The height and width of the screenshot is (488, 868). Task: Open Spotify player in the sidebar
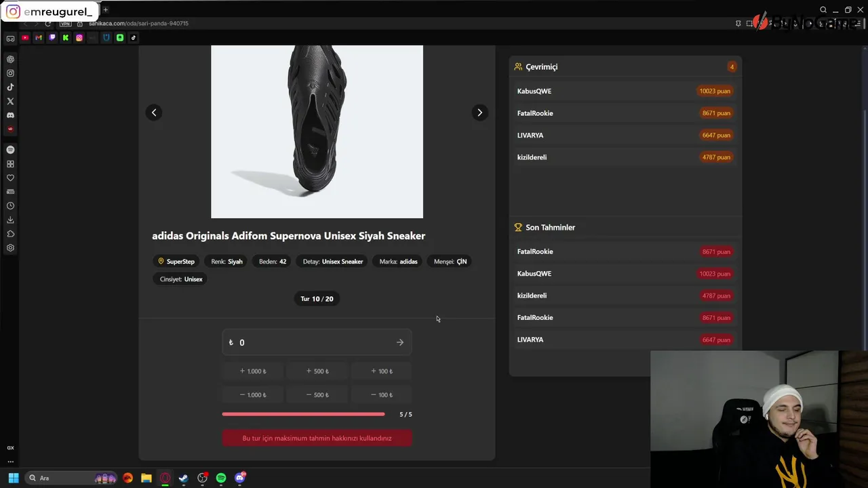[x=10, y=150]
